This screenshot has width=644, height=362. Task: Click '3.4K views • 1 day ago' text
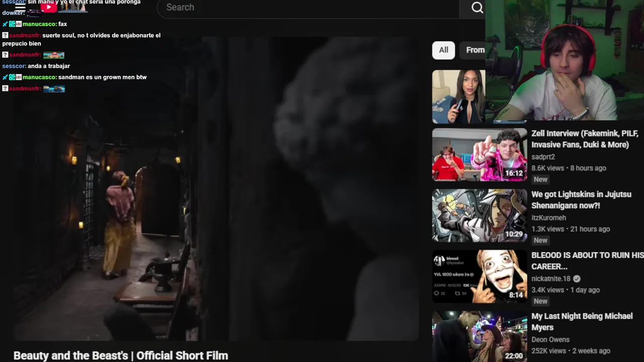point(566,290)
